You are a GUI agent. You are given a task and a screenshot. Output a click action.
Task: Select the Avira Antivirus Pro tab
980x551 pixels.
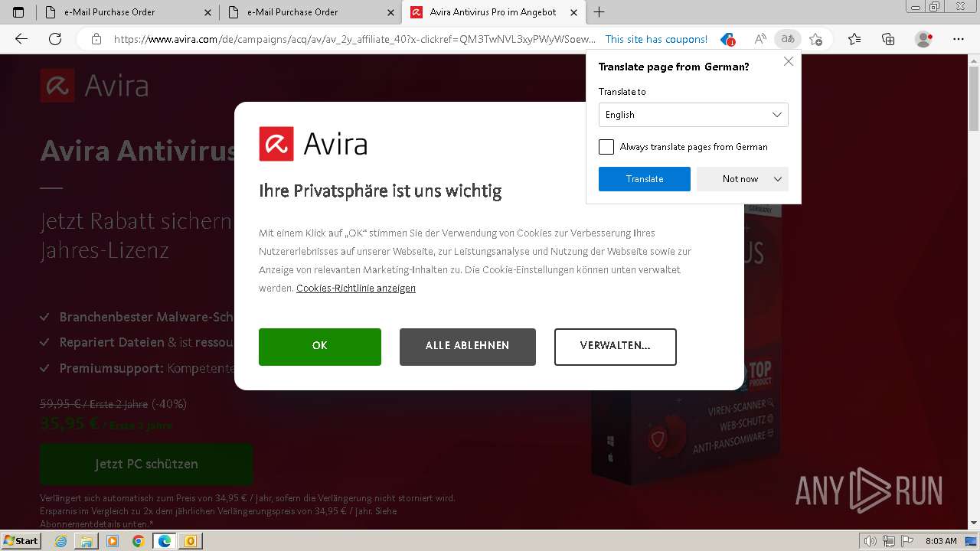click(493, 12)
